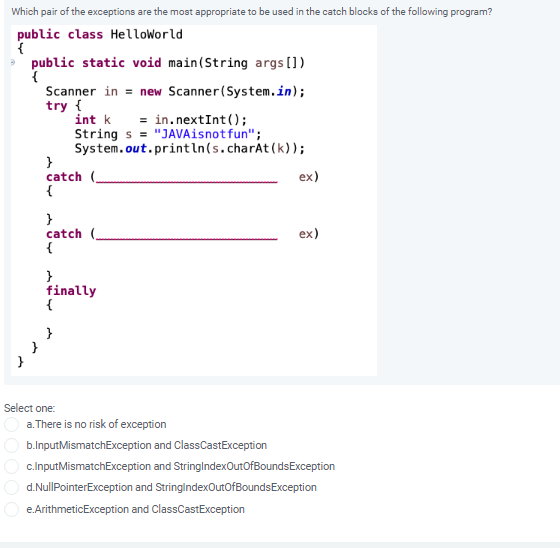Select option b: InputMismatchException and ClassCastException
The width and height of the screenshot is (560, 548).
coord(11,445)
